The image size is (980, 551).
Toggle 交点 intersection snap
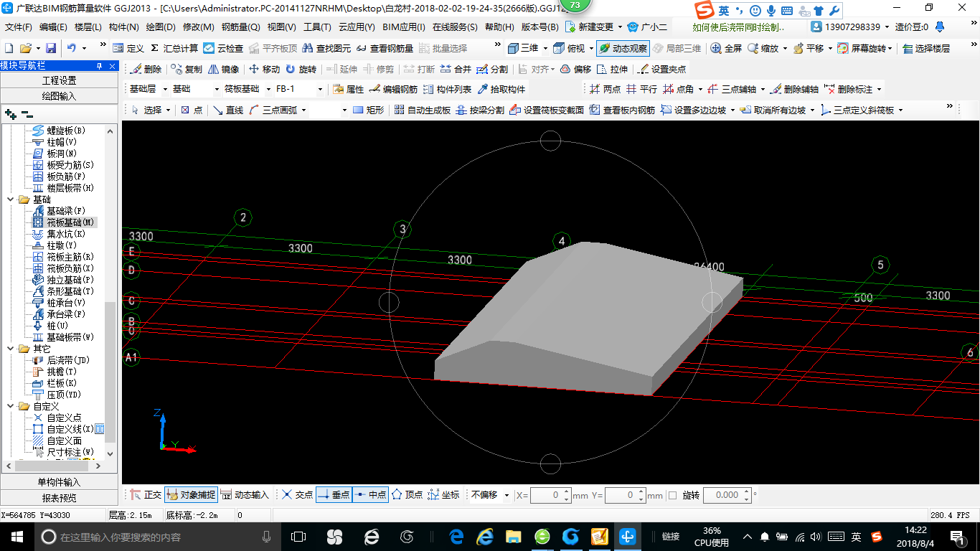(x=297, y=495)
